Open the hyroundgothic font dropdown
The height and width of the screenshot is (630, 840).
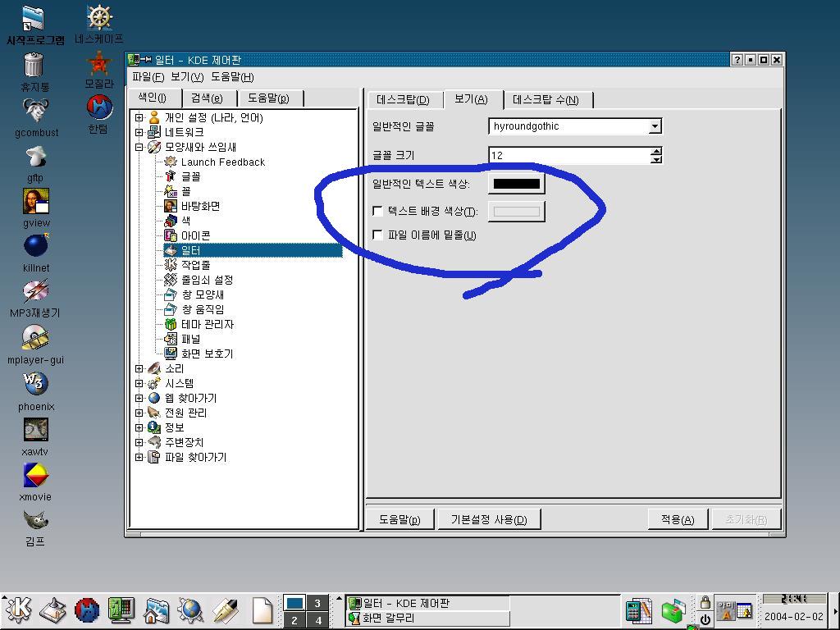pyautogui.click(x=655, y=126)
